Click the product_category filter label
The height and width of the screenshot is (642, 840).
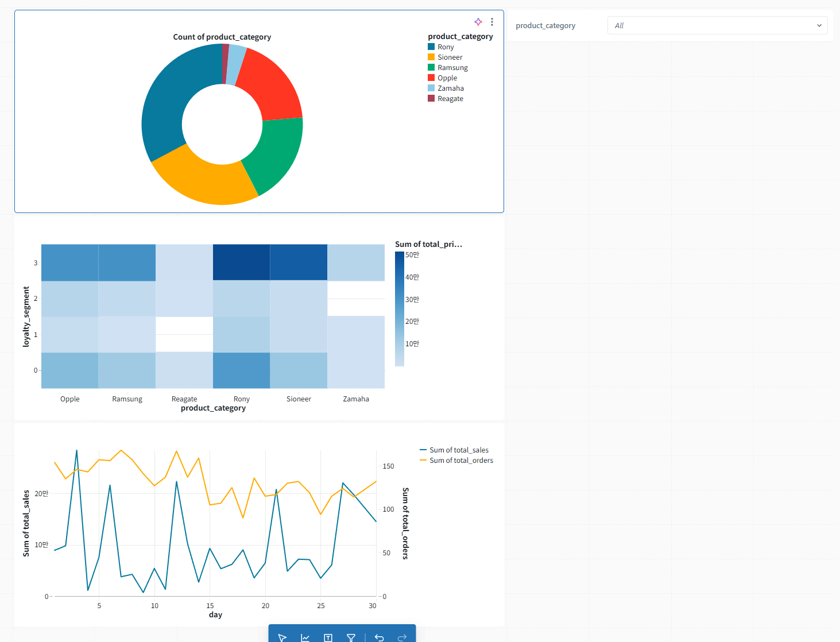545,25
